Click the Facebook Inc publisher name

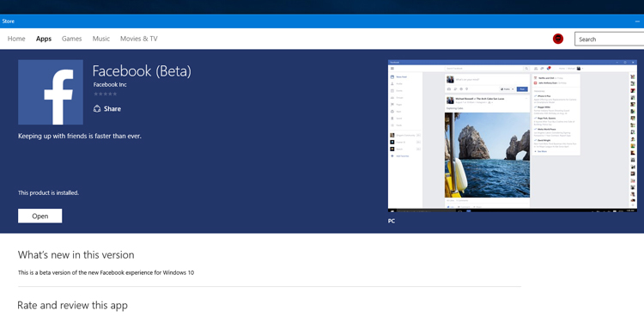pyautogui.click(x=110, y=85)
